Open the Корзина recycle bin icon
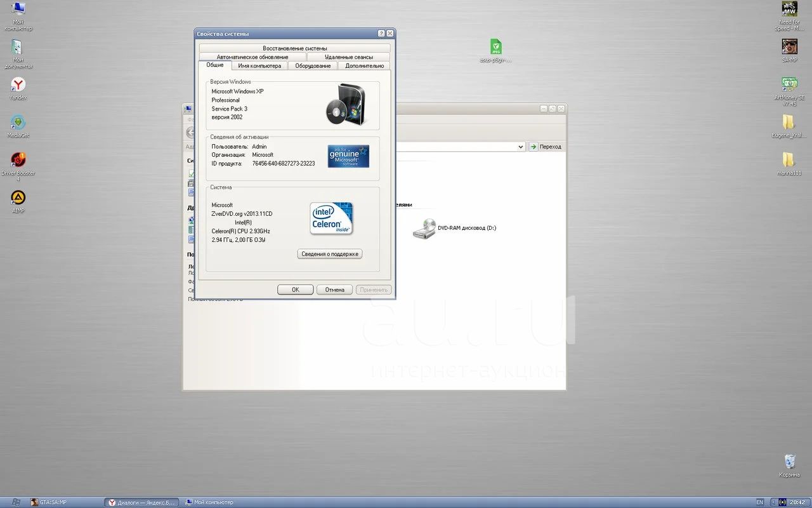 tap(789, 465)
